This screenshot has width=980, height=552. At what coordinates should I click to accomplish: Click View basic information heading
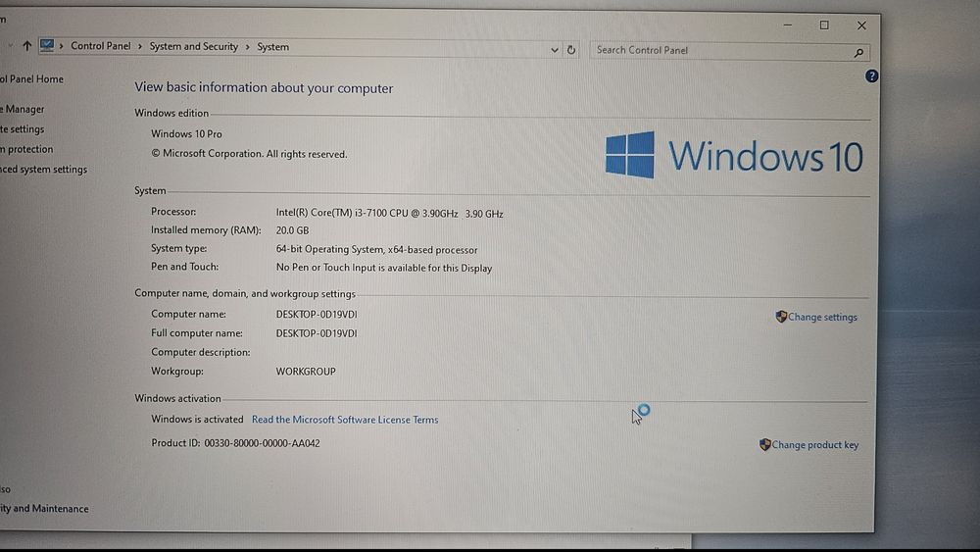pos(264,88)
